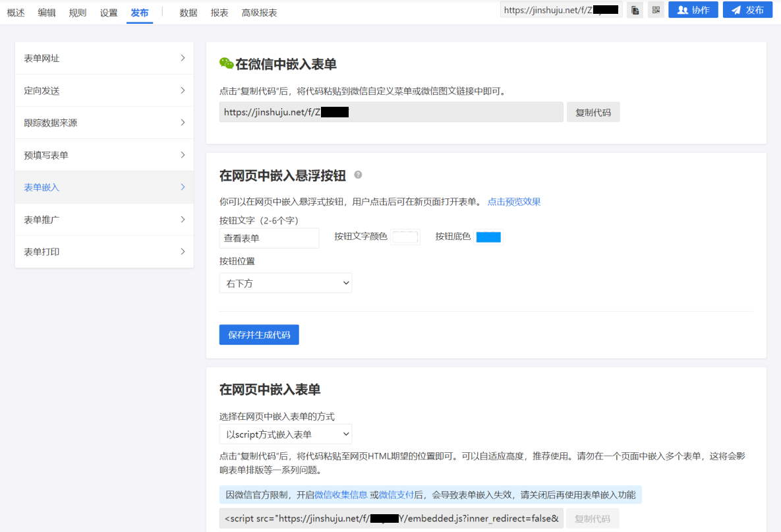Viewport: 781px width, 532px height.
Task: Open the 按钮位置 dropdown
Action: pyautogui.click(x=285, y=283)
